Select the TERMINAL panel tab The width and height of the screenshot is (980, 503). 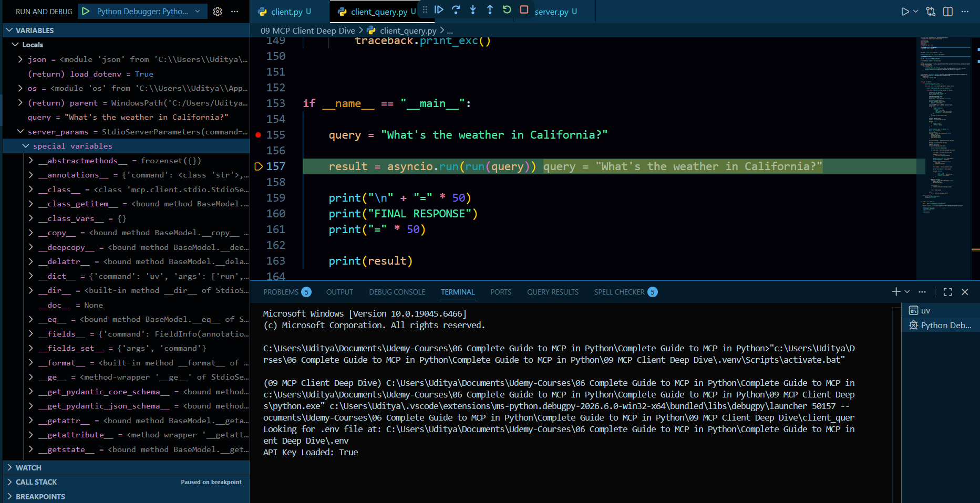pos(458,292)
